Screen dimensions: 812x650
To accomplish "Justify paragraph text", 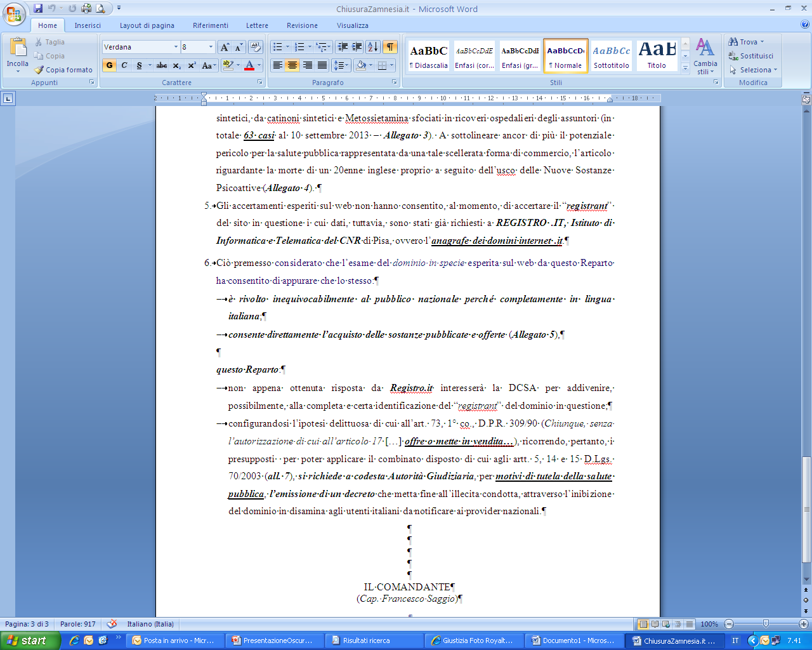I will 322,65.
